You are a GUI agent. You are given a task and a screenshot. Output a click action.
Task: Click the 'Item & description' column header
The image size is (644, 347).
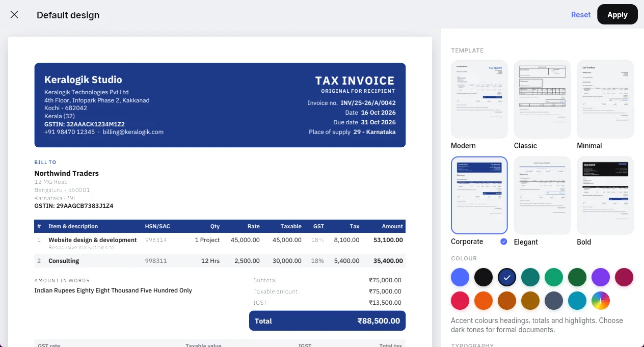[73, 226]
